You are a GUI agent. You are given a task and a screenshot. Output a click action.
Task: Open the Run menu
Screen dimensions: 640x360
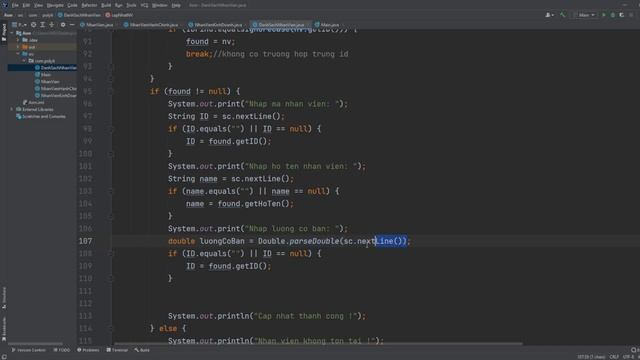tap(119, 5)
